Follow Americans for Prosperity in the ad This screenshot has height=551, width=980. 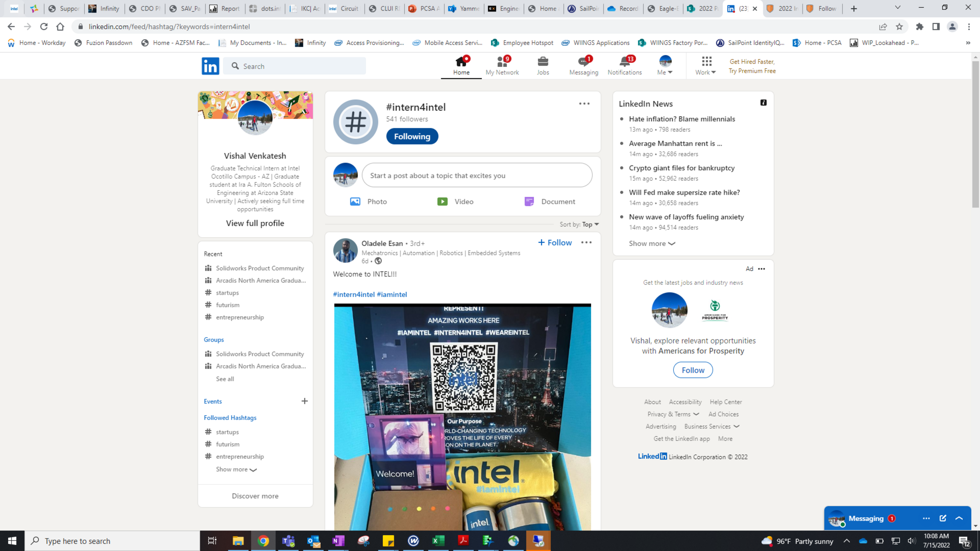coord(692,370)
